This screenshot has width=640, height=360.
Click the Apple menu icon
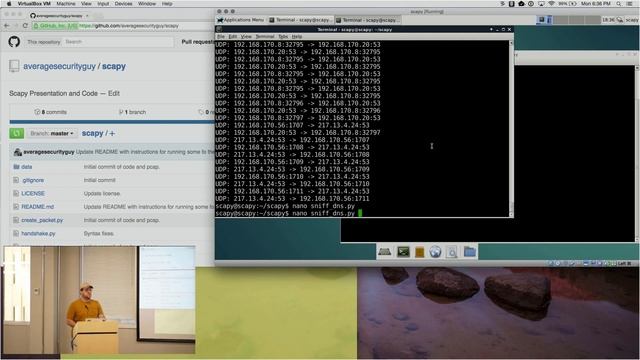(x=8, y=4)
